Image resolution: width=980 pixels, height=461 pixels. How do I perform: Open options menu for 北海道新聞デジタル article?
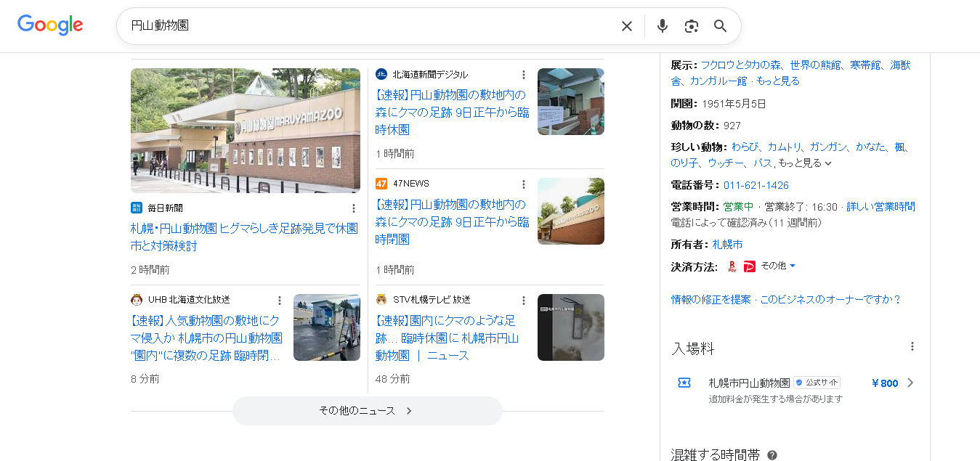[523, 75]
